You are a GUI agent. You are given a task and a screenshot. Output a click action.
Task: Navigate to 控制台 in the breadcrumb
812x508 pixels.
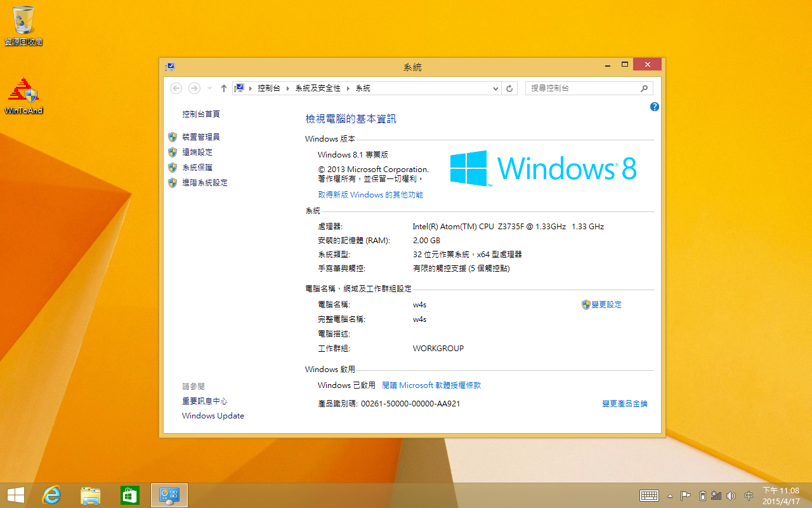click(269, 88)
